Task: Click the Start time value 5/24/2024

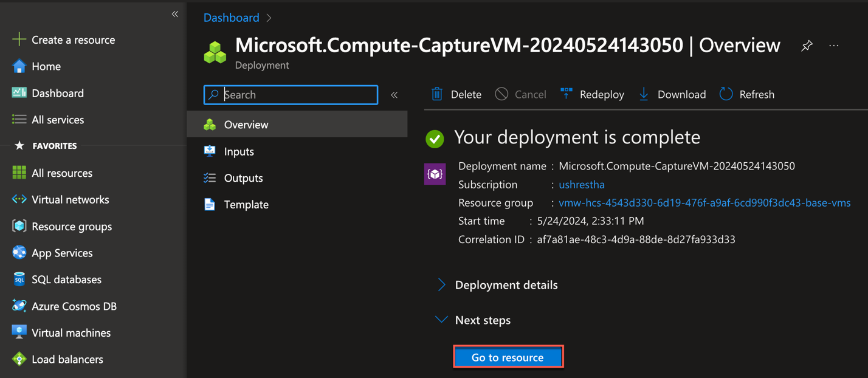Action: click(x=590, y=221)
